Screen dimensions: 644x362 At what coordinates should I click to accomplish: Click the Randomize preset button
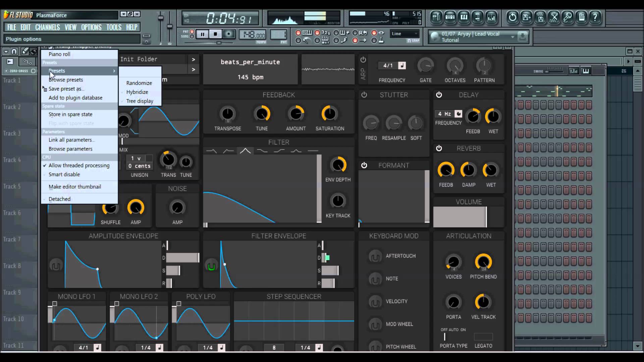click(x=139, y=83)
